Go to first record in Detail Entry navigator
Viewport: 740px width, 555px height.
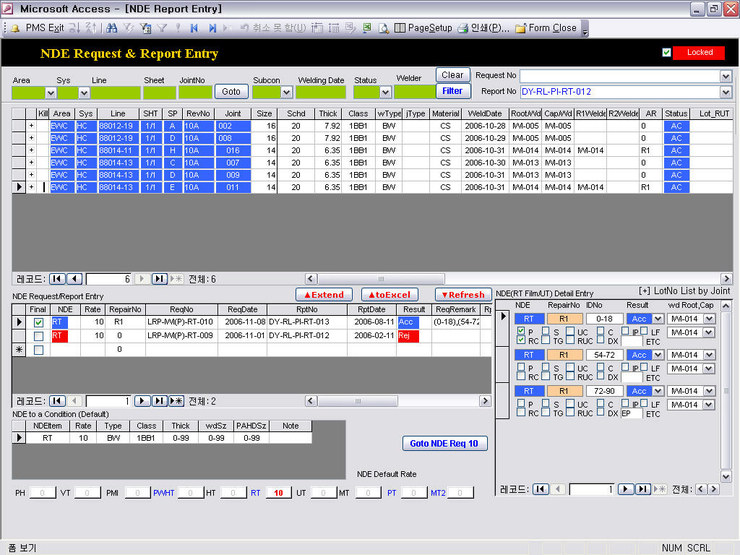click(x=540, y=489)
